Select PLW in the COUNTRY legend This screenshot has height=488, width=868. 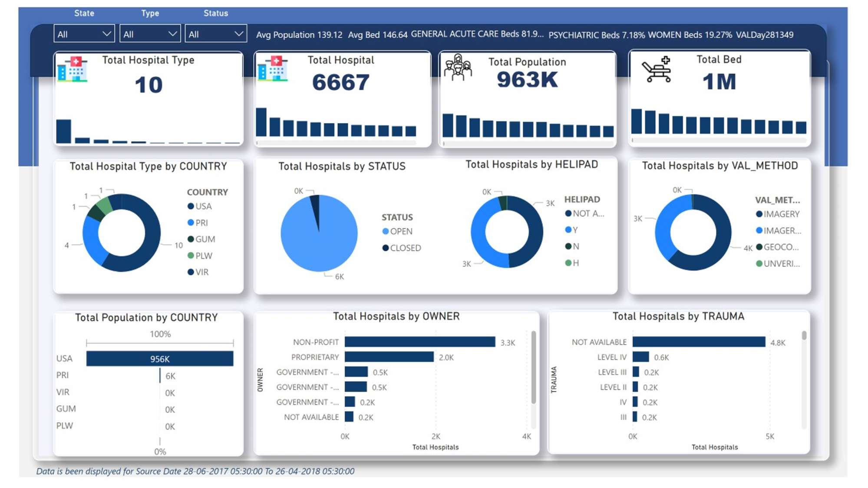click(200, 255)
